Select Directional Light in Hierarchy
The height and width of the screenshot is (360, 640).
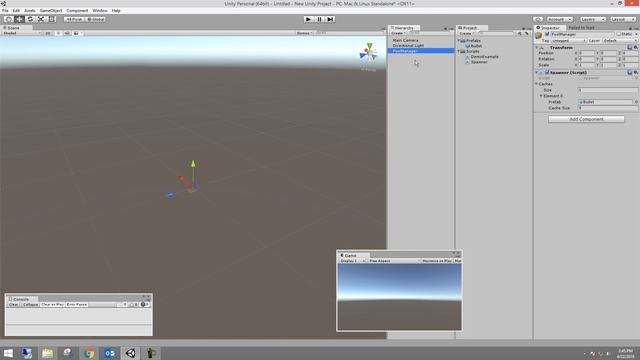click(408, 46)
